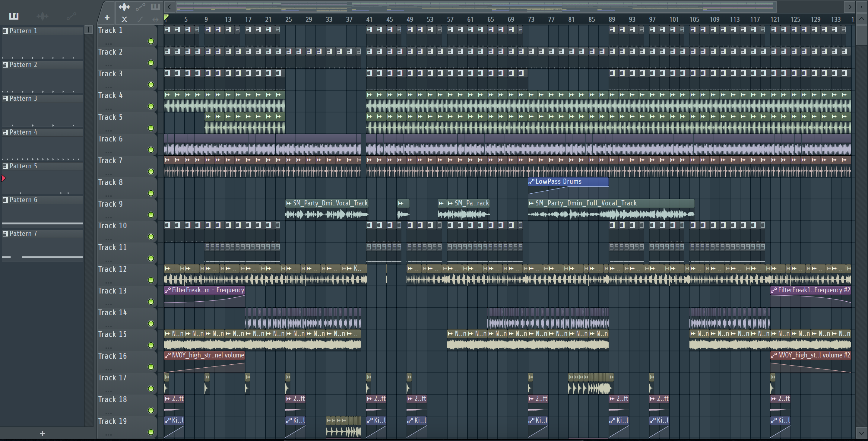Mute Track 1 using green light
Viewport: 868px width, 441px height.
(x=151, y=41)
